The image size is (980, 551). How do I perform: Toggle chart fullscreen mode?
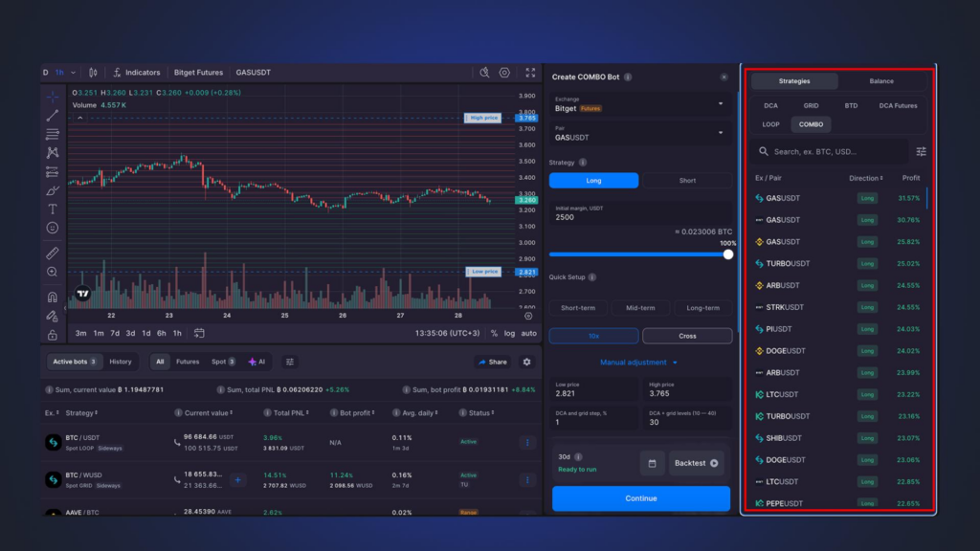click(530, 73)
